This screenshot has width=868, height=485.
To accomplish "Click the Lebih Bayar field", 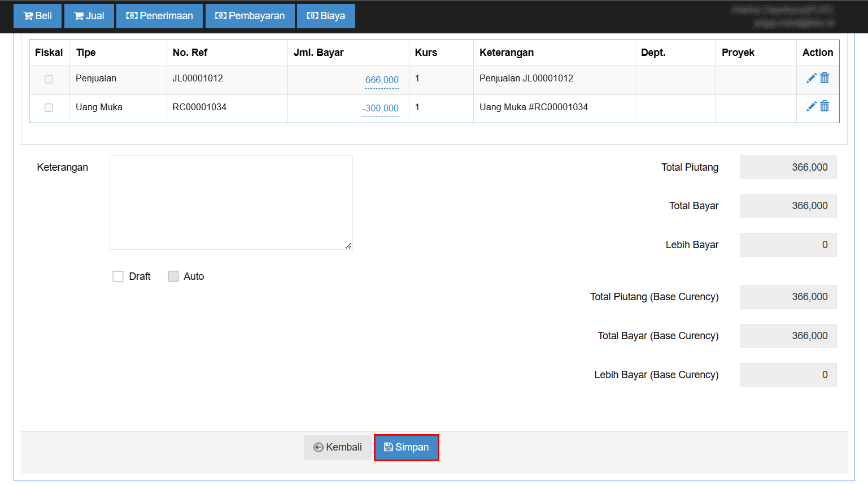I will 788,245.
